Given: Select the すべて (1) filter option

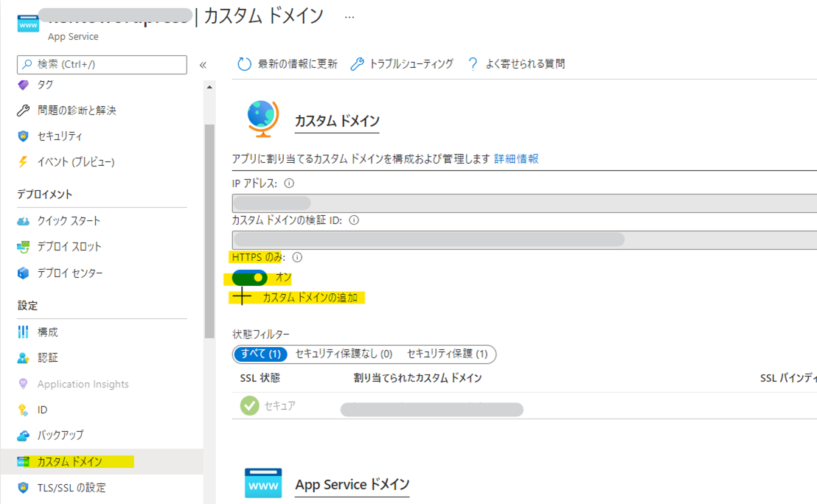Looking at the screenshot, I should [x=260, y=354].
